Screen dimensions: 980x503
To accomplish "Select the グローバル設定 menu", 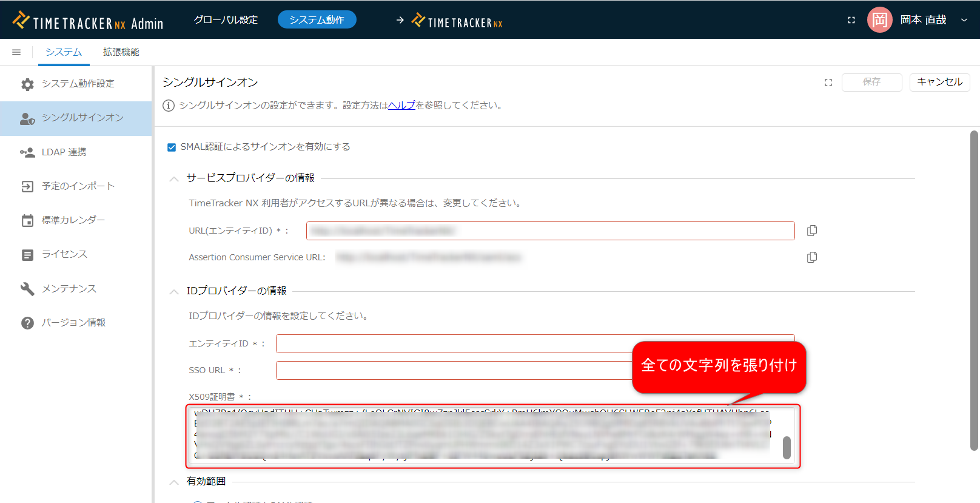I will pyautogui.click(x=226, y=20).
